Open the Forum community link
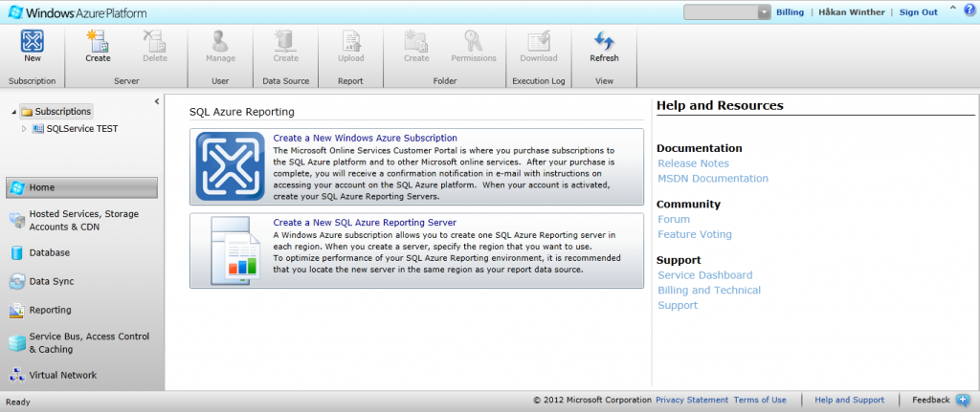The width and height of the screenshot is (980, 412). click(674, 220)
